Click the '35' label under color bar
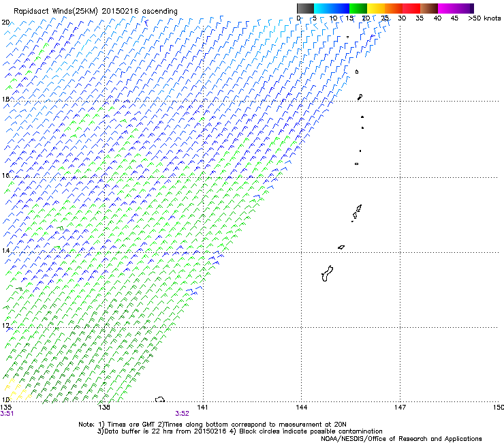The width and height of the screenshot is (504, 443). pyautogui.click(x=420, y=18)
